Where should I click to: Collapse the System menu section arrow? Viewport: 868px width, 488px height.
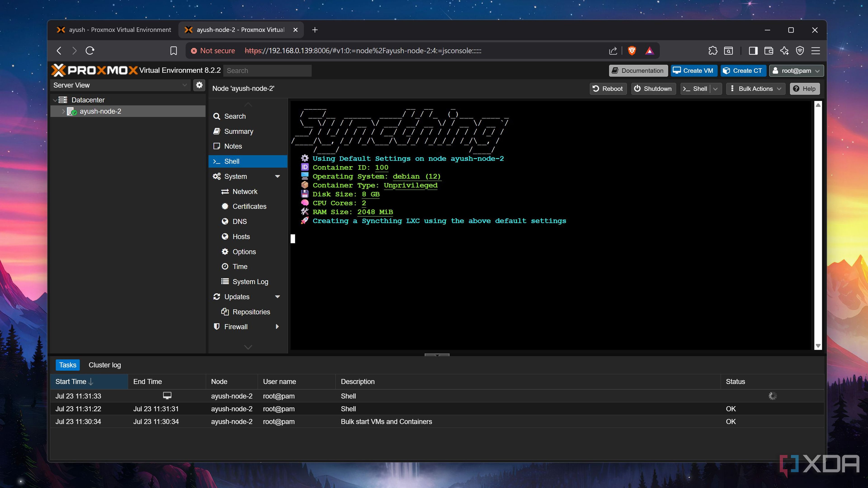click(x=277, y=176)
